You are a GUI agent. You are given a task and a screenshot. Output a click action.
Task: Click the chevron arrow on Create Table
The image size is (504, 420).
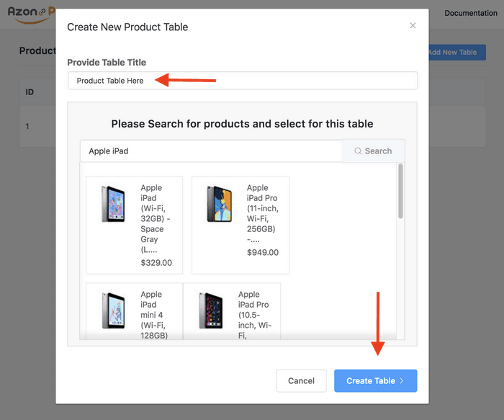(x=402, y=381)
